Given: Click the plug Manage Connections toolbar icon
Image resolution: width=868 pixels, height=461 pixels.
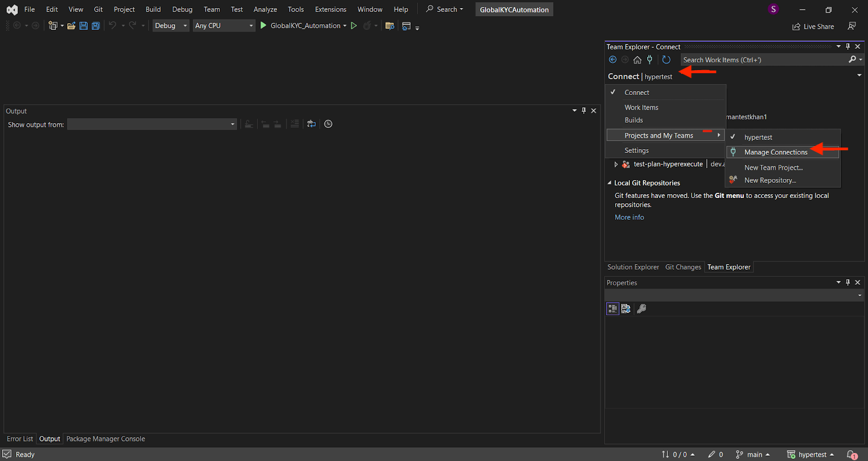Looking at the screenshot, I should pyautogui.click(x=649, y=60).
